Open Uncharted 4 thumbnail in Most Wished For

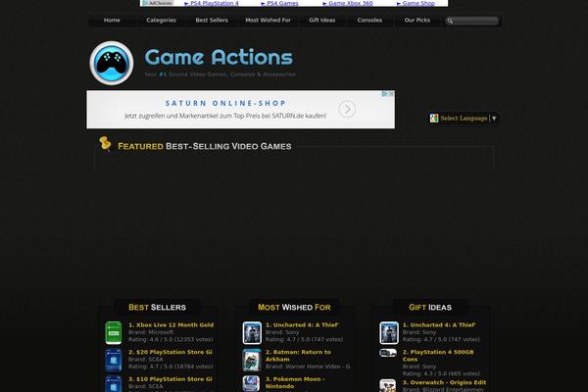[252, 333]
